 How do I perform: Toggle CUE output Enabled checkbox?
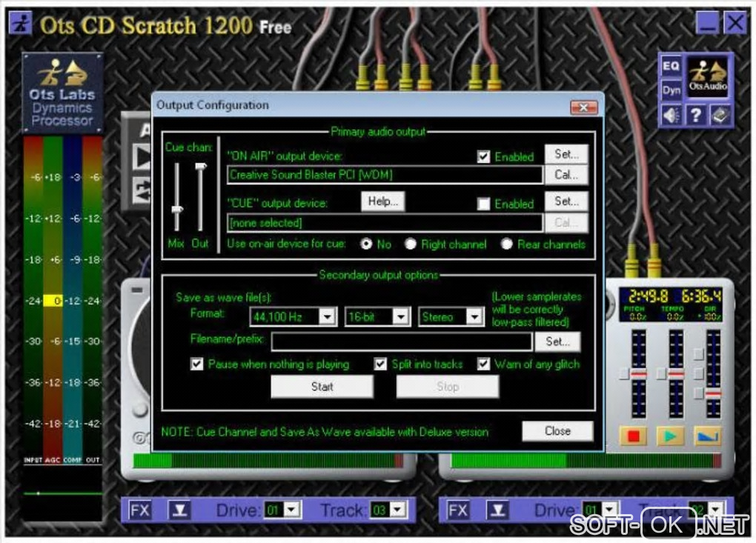(x=483, y=204)
